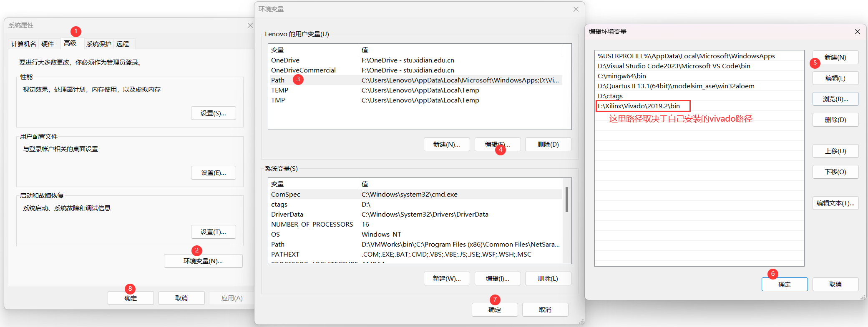This screenshot has height=327, width=868.
Task: Confirm 编辑环境变量 with 确定
Action: (785, 285)
